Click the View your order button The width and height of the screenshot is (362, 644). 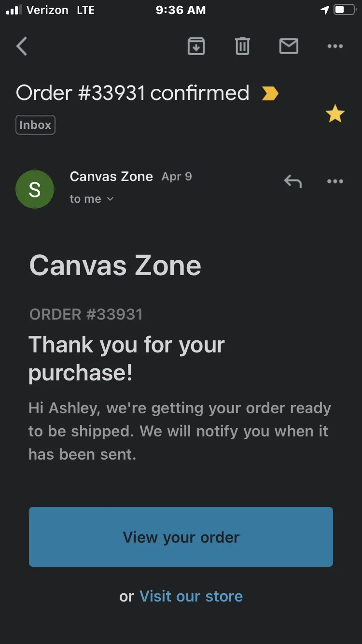tap(181, 537)
